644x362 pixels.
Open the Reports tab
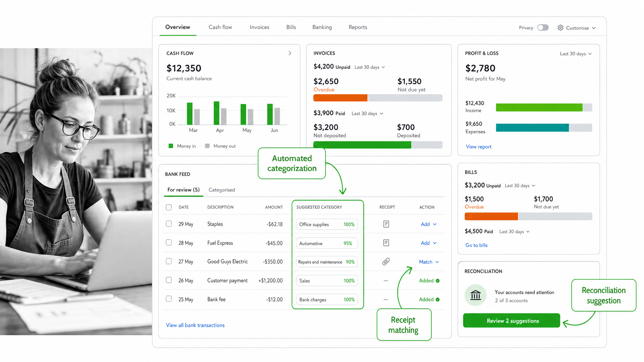coord(358,27)
